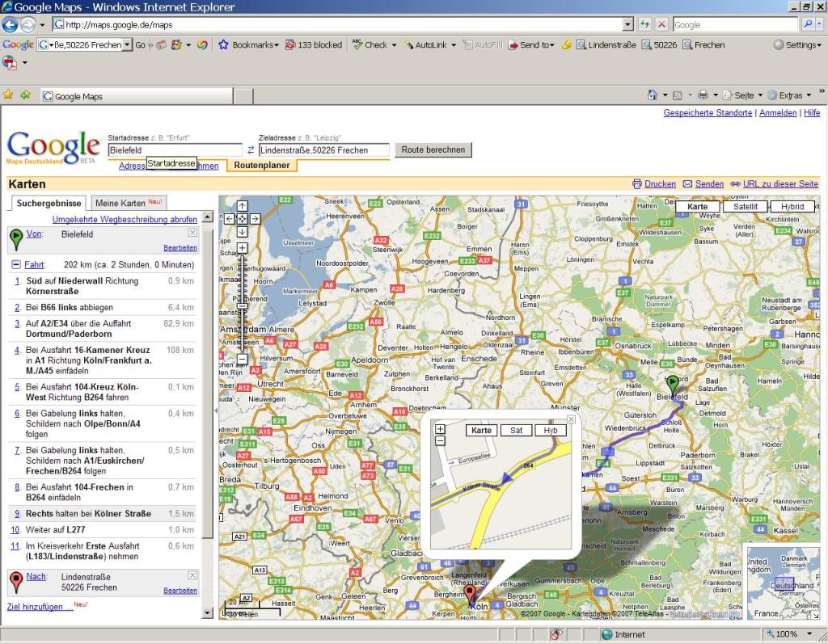Switch main map to Satellit view

(745, 206)
